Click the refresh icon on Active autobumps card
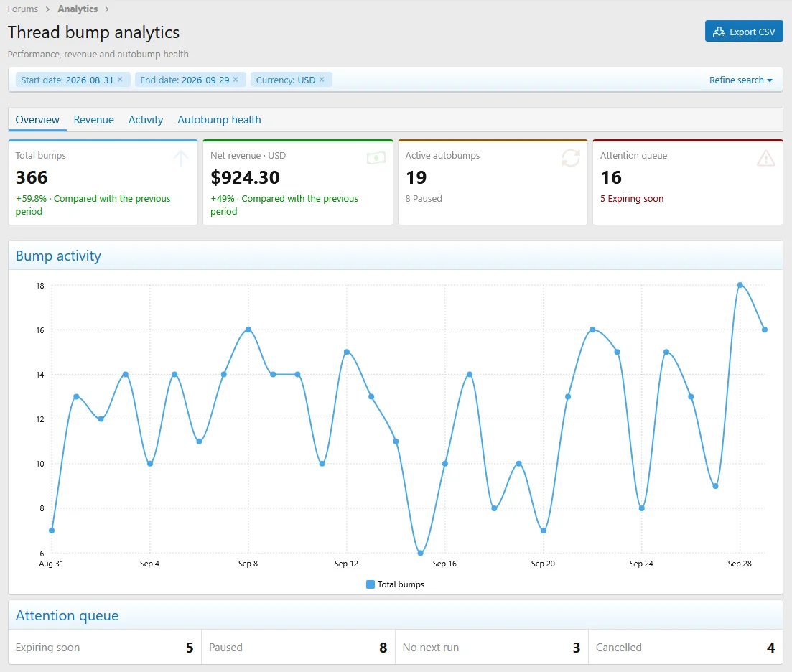This screenshot has height=672, width=792. (x=571, y=158)
